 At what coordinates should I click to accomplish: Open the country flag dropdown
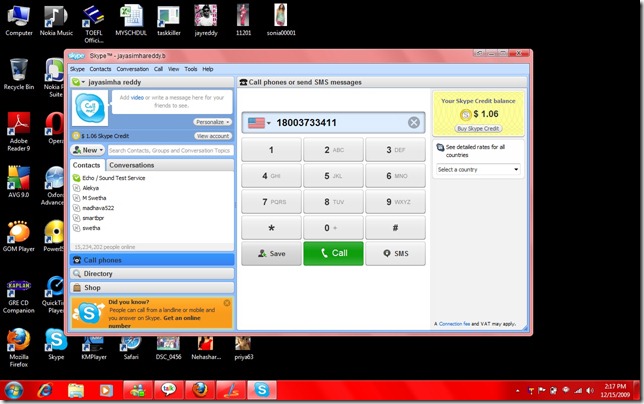(259, 123)
